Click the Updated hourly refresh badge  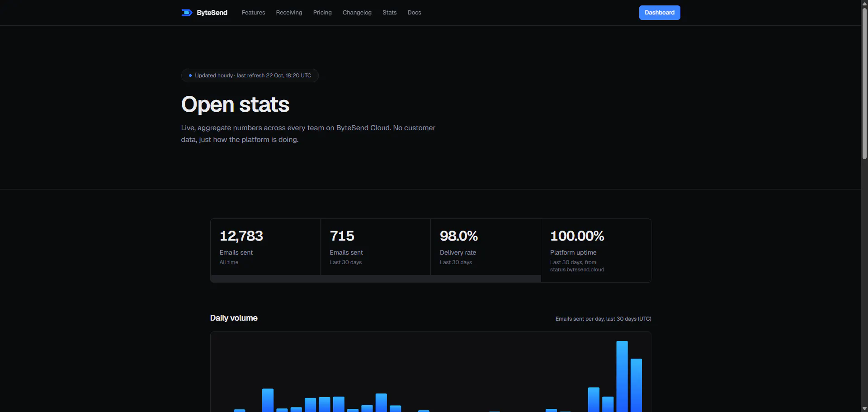click(x=250, y=76)
